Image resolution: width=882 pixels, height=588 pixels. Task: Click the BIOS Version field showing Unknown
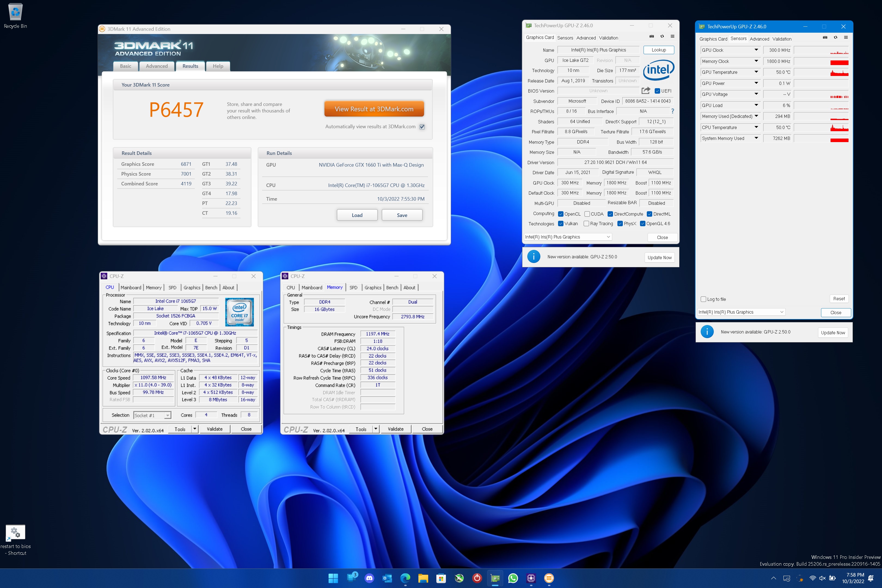(x=598, y=91)
